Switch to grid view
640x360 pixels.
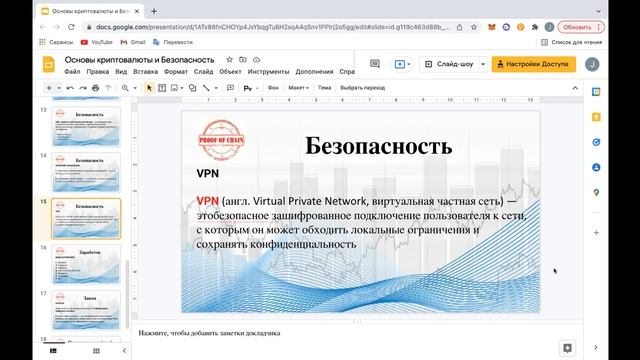[96, 351]
